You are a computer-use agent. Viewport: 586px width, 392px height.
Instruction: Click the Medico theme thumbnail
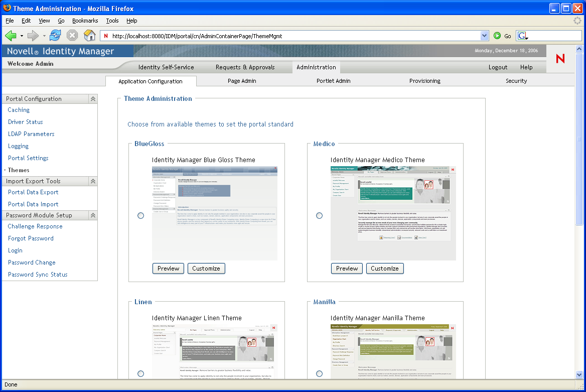click(x=393, y=213)
